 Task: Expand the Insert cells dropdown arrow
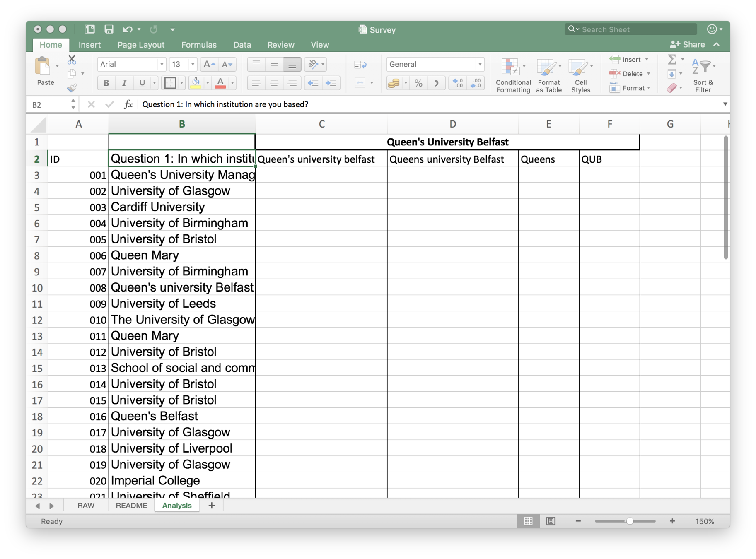[647, 60]
